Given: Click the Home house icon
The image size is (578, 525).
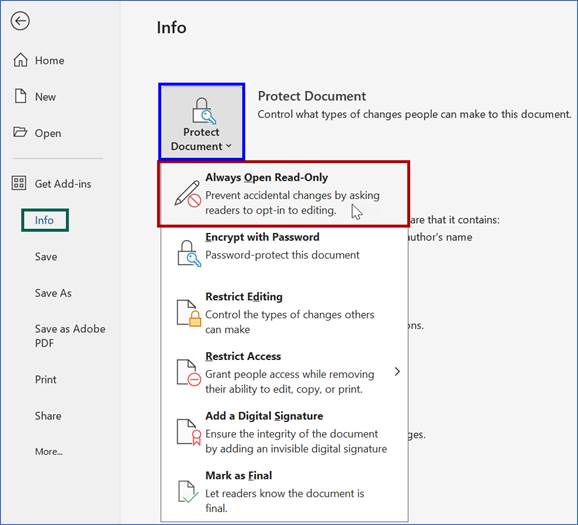Looking at the screenshot, I should 20,60.
